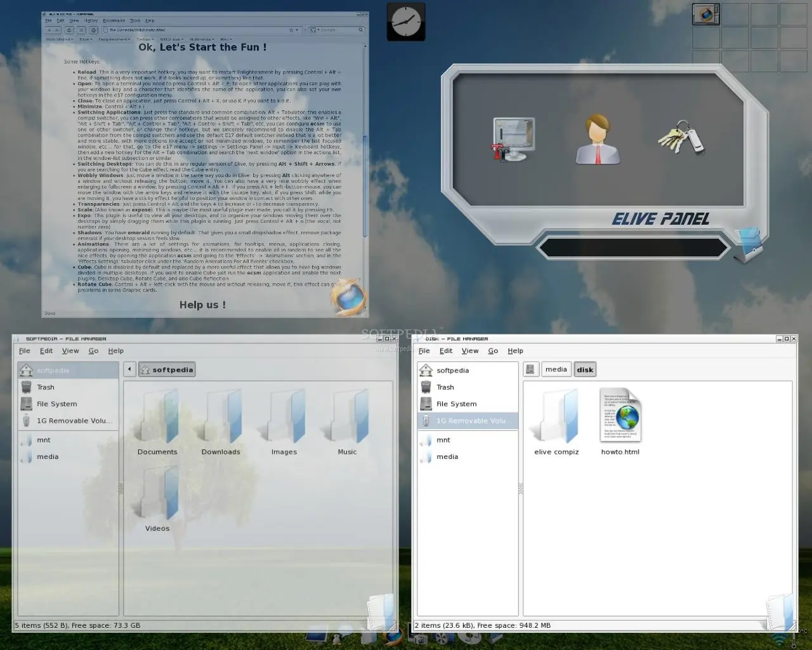
Task: Click the back arrow in the browser toolbar
Action: pos(49,30)
